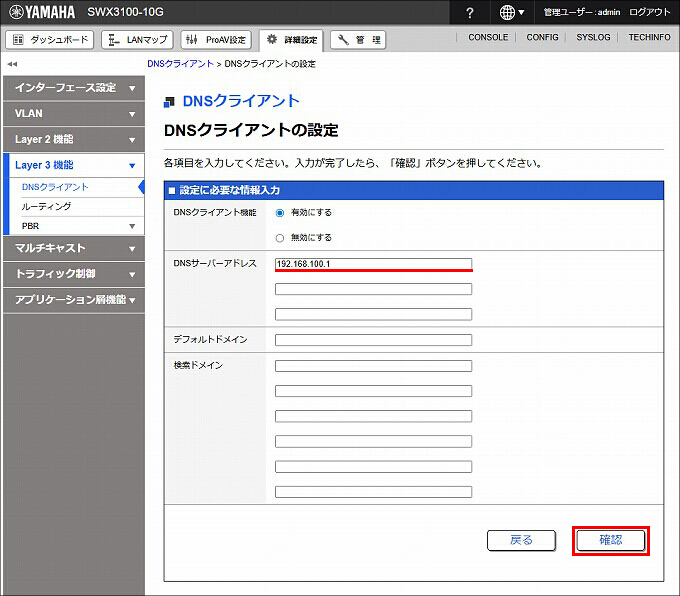Viewport: 680px width, 596px height.
Task: Click third DNSサーバーアドレス field
Action: [x=373, y=314]
